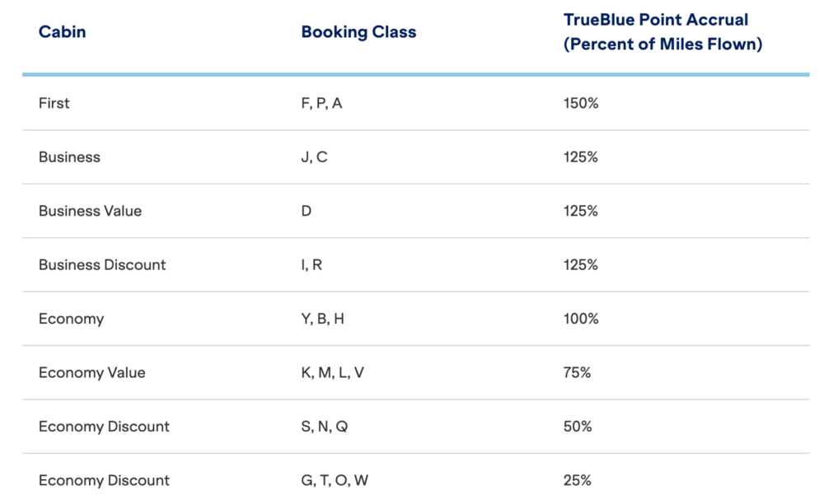Click the Booking Class column header

coord(358,33)
